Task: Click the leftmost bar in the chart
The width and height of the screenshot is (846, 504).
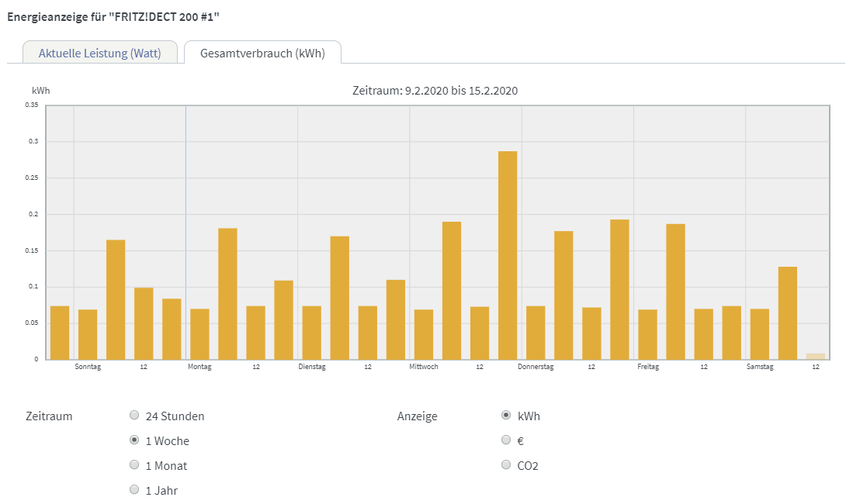Action: [x=60, y=333]
